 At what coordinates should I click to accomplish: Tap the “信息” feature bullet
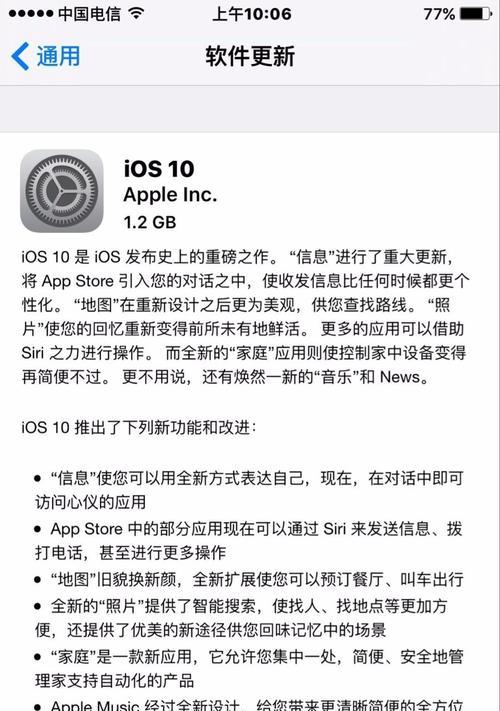249,490
